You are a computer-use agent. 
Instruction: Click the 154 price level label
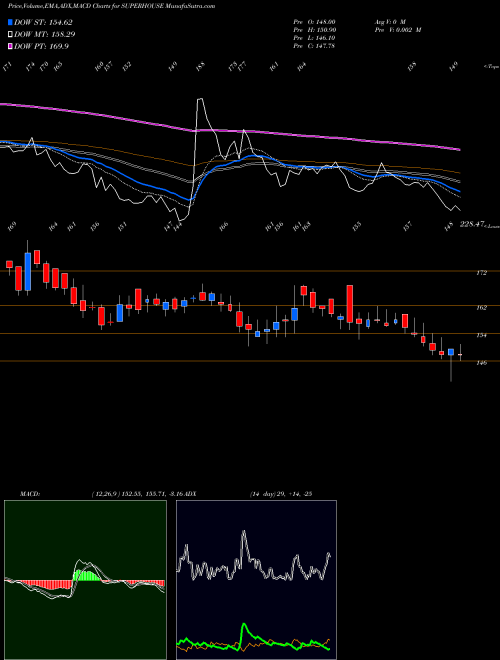coord(481,335)
